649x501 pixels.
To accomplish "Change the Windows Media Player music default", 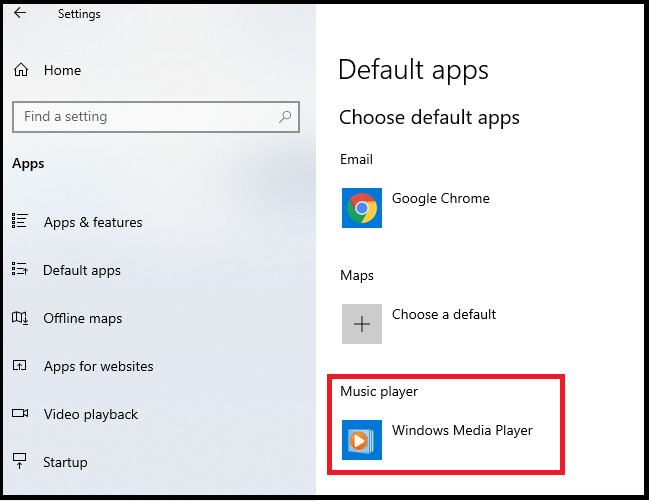I will tap(438, 440).
